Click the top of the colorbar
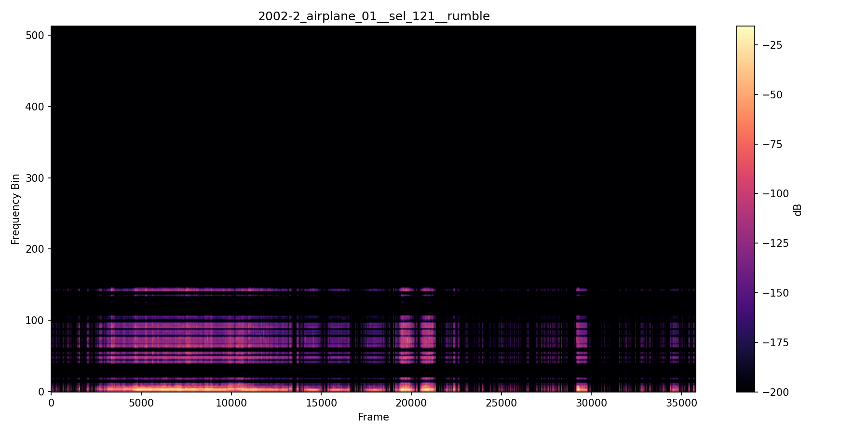Screen dimensions: 868x434 click(x=745, y=27)
